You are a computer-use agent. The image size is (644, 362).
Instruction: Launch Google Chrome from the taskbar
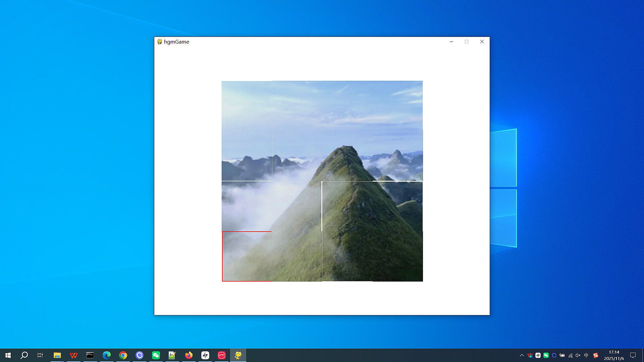coord(123,355)
